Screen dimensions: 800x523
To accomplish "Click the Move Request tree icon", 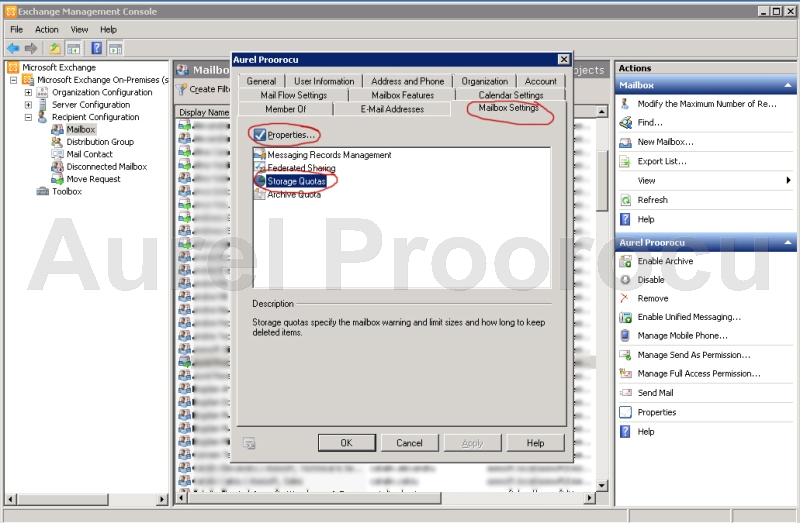I will [57, 179].
